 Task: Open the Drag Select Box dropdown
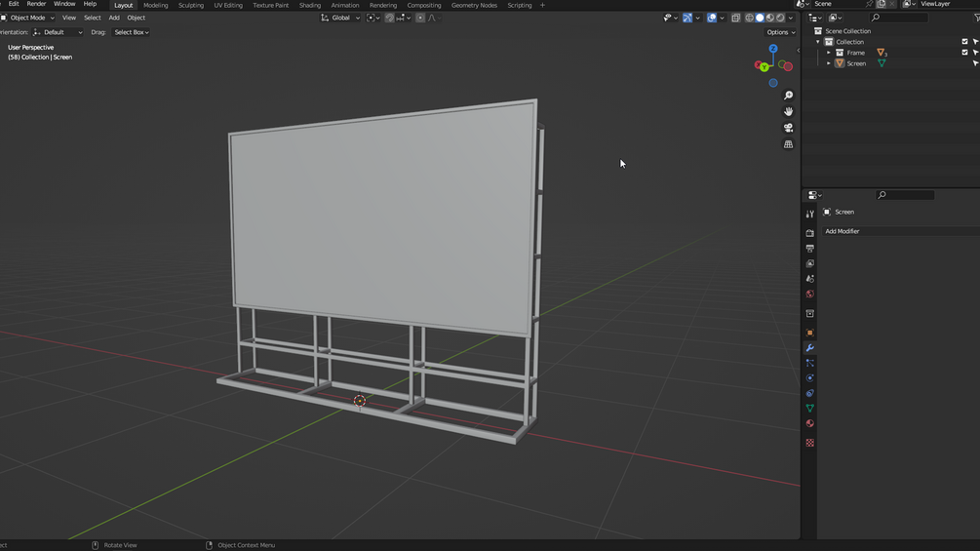131,32
